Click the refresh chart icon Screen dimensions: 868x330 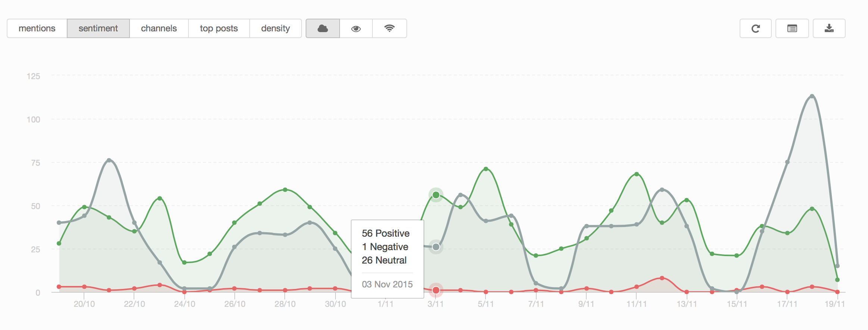[x=755, y=28]
